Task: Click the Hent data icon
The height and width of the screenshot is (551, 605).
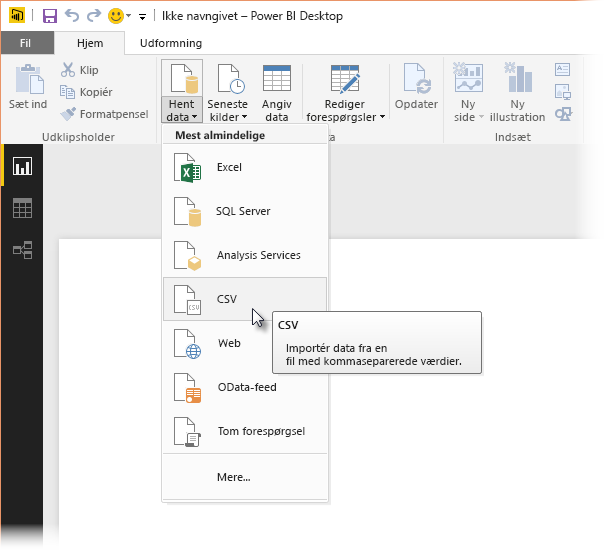Action: pos(184,79)
